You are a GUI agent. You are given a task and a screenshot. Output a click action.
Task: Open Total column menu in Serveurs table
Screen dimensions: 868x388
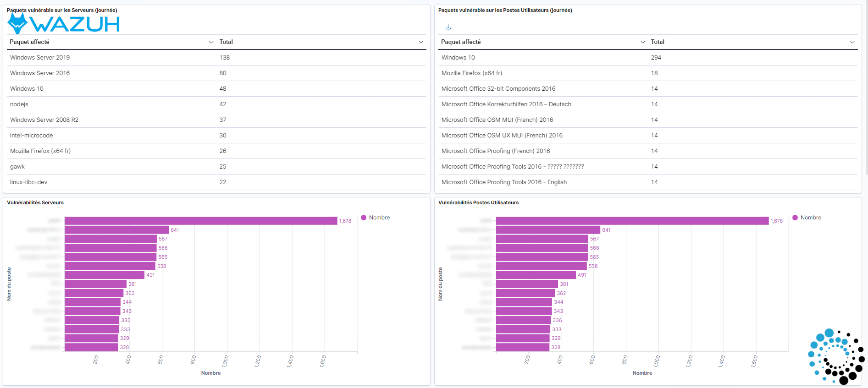coord(421,42)
